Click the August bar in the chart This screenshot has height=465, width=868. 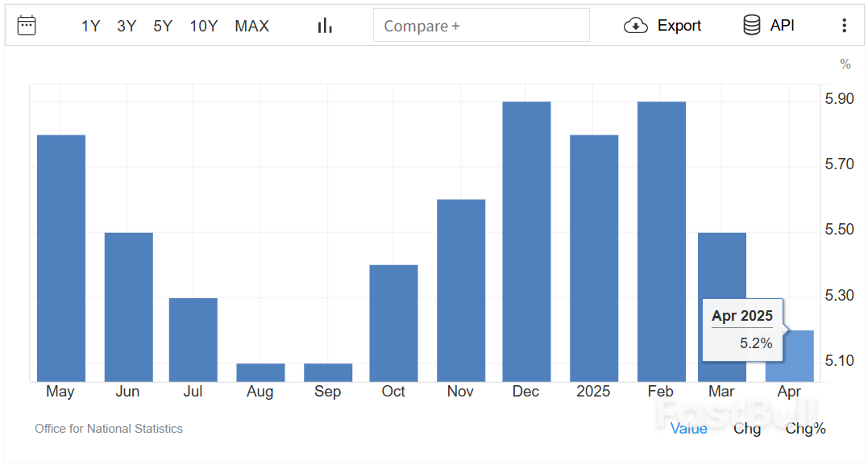[260, 372]
